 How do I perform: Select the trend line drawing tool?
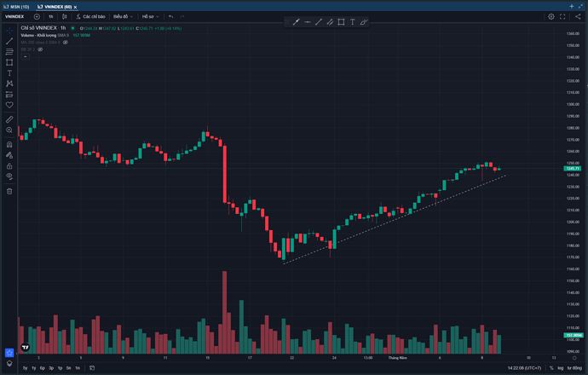point(9,41)
